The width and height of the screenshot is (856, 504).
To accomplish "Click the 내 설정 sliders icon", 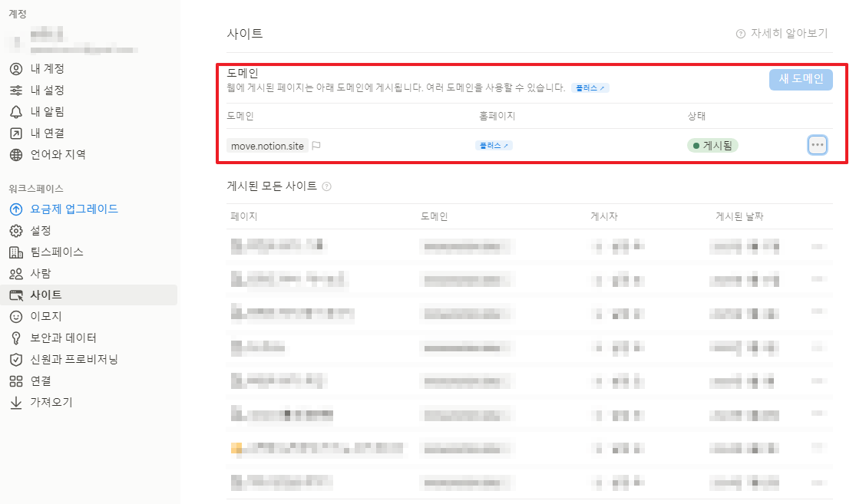I will [x=16, y=90].
